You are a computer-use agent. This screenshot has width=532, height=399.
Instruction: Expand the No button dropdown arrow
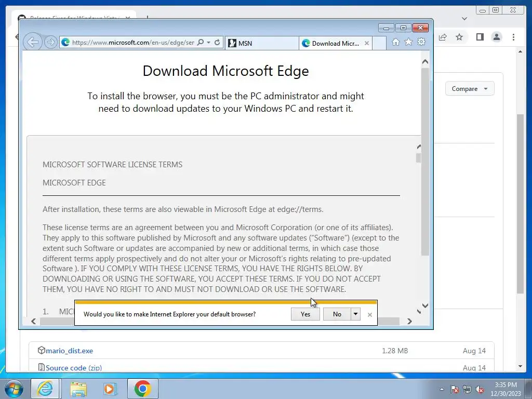(355, 314)
